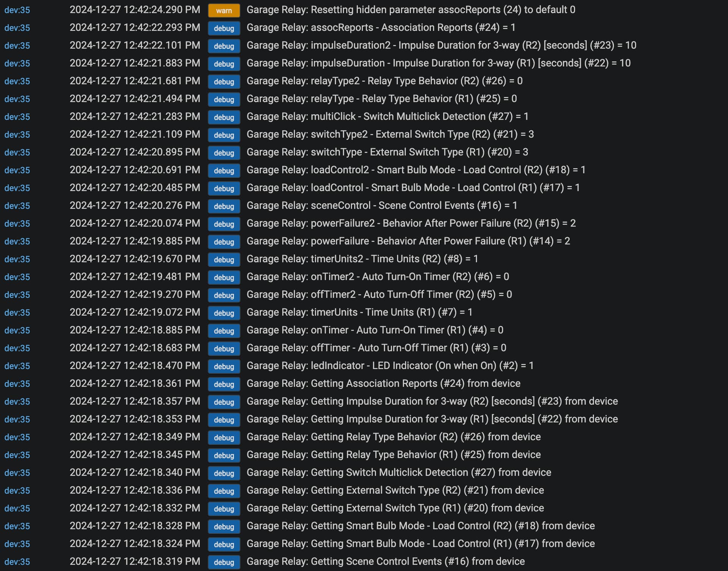This screenshot has height=571, width=728.
Task: Click dev:35 link for multiClick entry
Action: [x=17, y=117]
